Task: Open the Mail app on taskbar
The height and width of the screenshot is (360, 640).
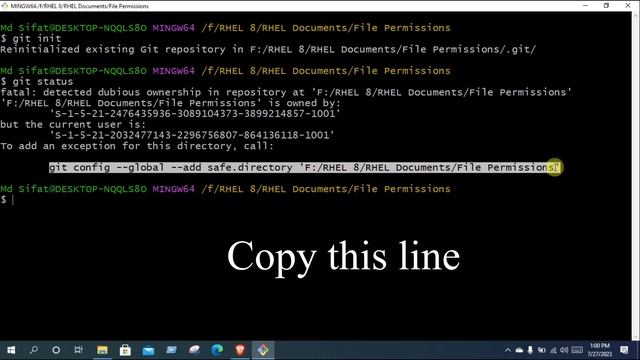Action: pyautogui.click(x=148, y=350)
